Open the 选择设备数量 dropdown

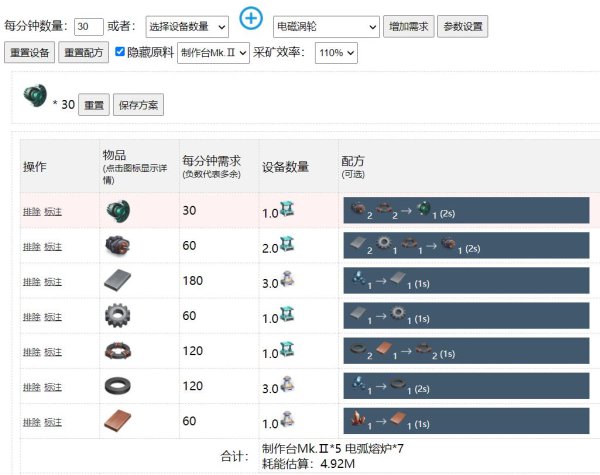point(185,26)
